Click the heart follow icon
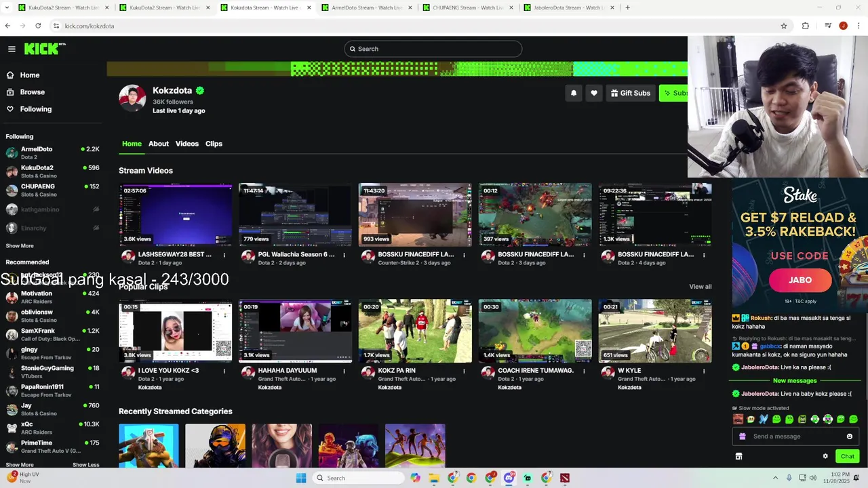This screenshot has width=868, height=488. [x=594, y=93]
